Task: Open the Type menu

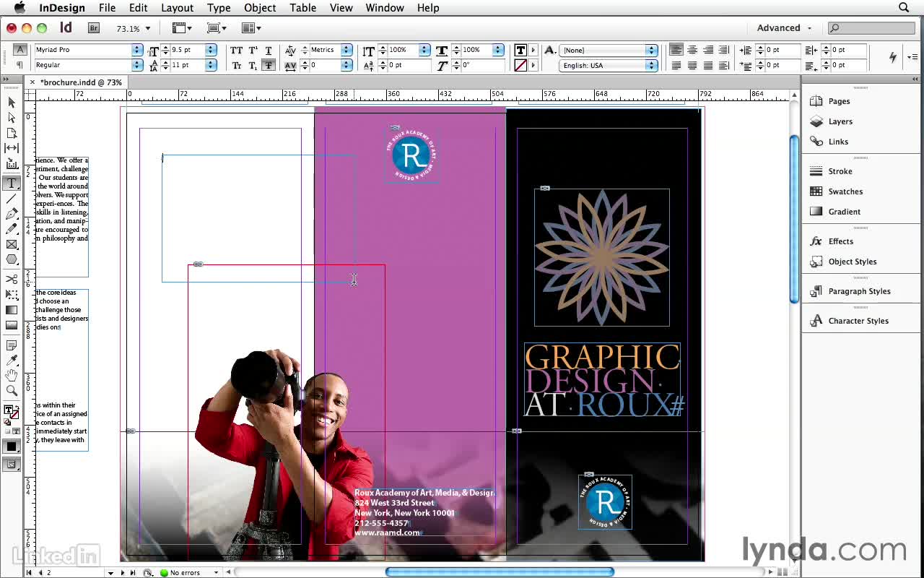Action: click(219, 8)
